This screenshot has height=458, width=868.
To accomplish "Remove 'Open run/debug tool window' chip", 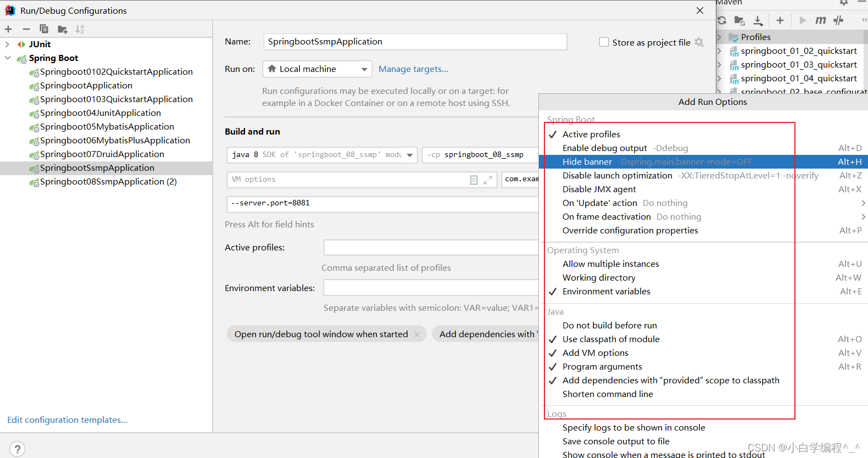I will click(x=417, y=334).
